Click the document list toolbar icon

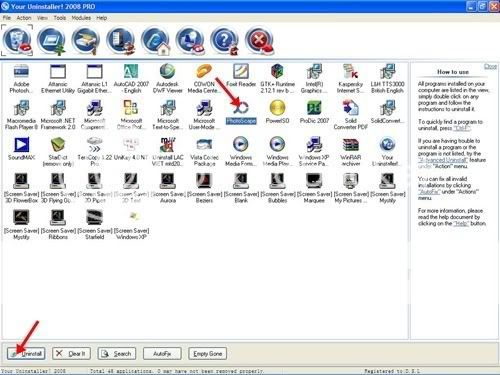[121, 40]
